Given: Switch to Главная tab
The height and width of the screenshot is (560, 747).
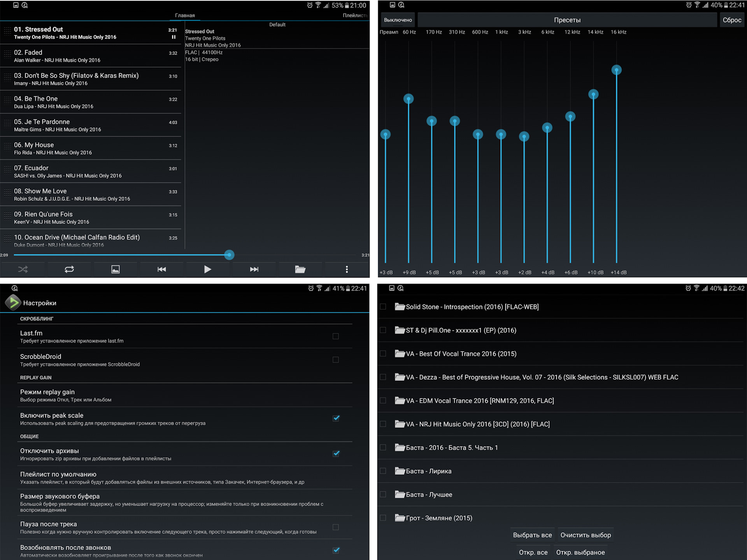Looking at the screenshot, I should click(185, 16).
